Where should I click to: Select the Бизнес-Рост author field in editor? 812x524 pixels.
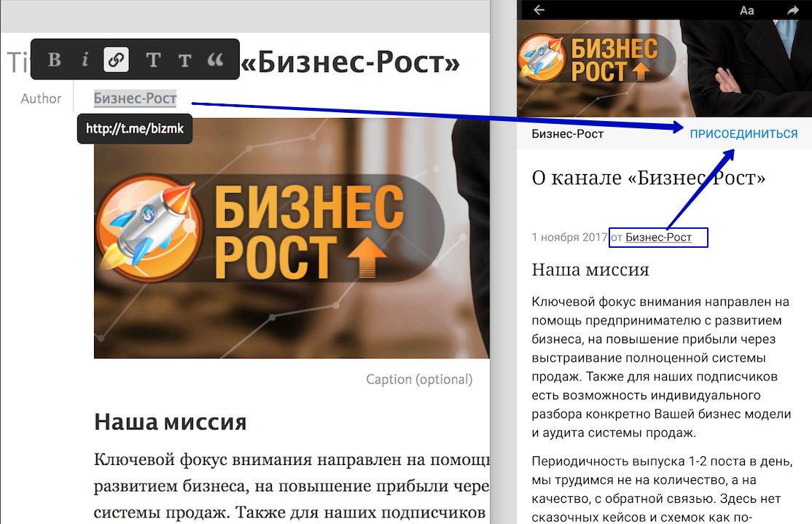tap(135, 98)
